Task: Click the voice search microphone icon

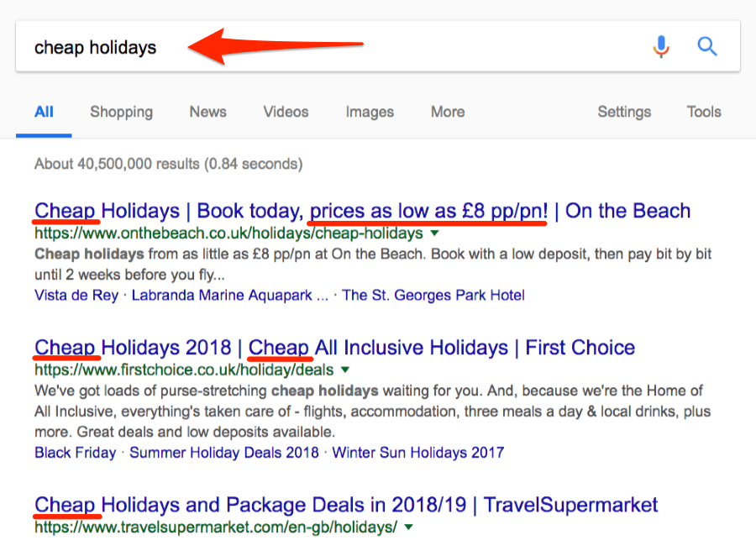Action: (x=661, y=46)
